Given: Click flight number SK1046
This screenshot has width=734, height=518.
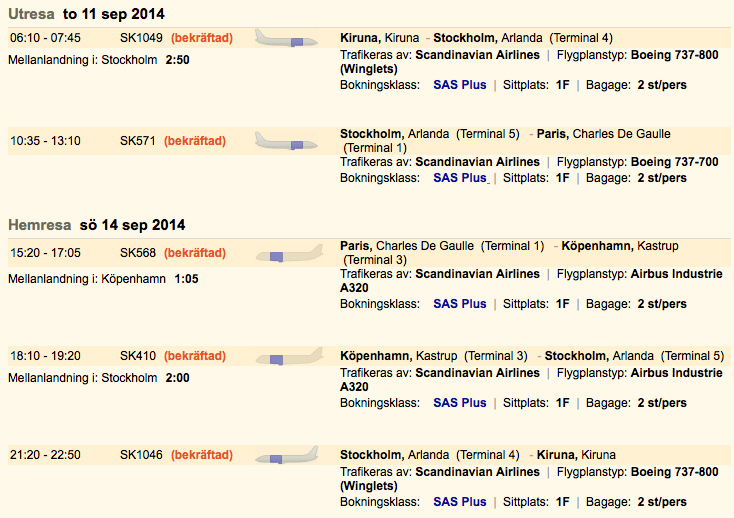Looking at the screenshot, I should (141, 455).
